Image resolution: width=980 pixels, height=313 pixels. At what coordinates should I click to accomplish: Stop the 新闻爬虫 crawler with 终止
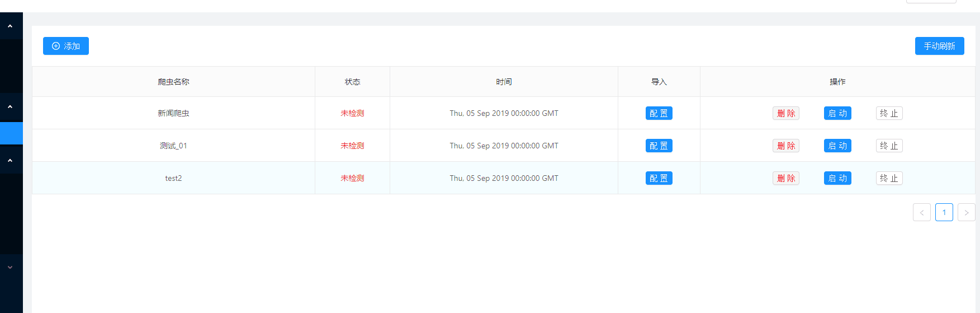pos(889,113)
